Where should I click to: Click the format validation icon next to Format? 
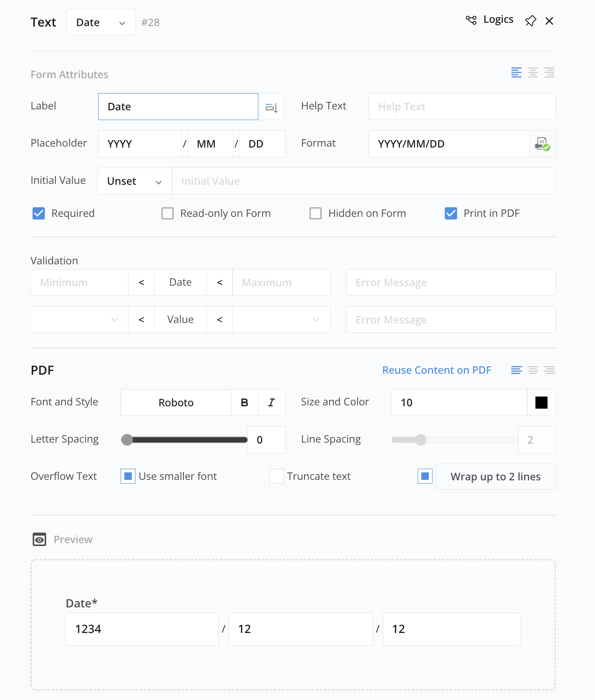point(542,144)
